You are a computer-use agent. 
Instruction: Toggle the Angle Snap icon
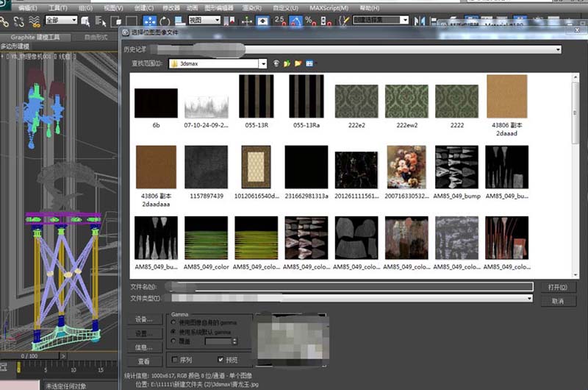pos(296,21)
